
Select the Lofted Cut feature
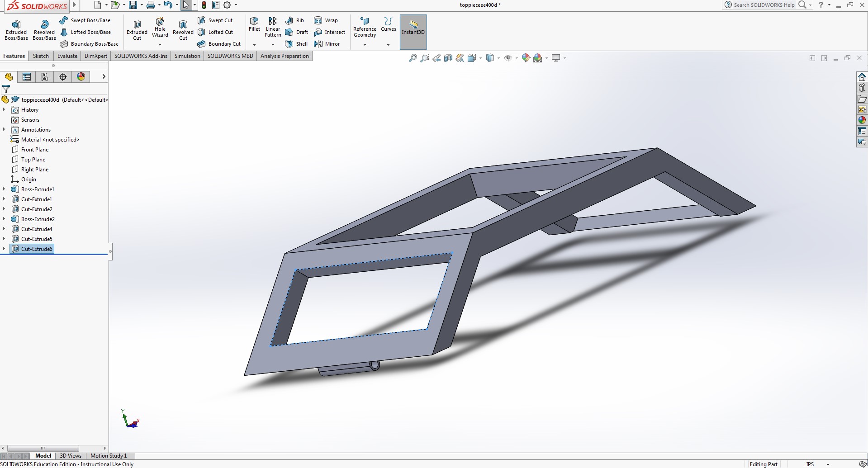(x=215, y=32)
